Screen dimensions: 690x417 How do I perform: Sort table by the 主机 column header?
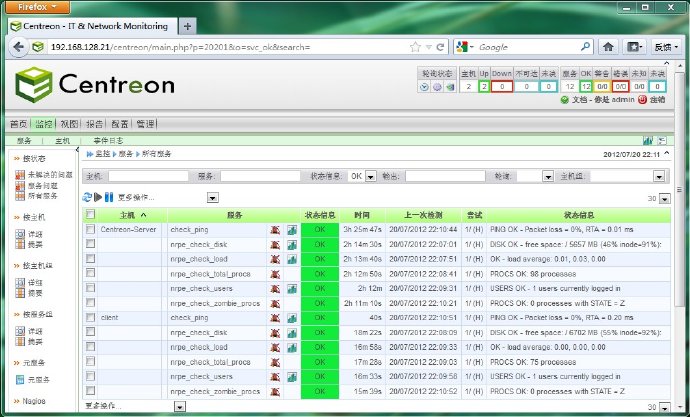point(128,215)
